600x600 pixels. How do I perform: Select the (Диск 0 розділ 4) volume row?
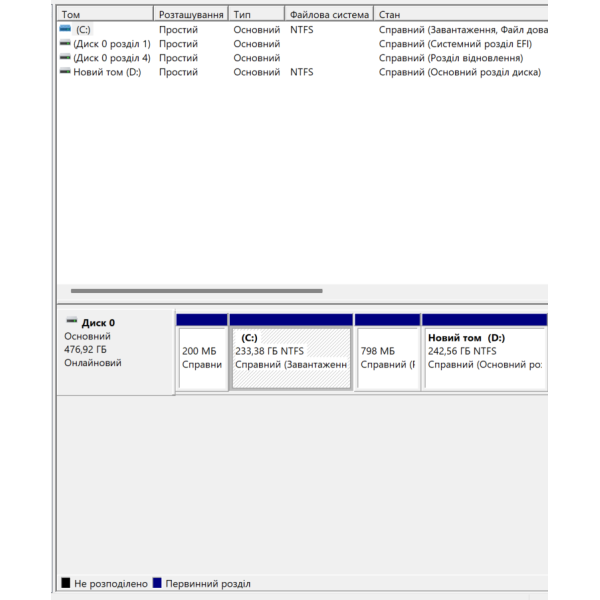302,58
